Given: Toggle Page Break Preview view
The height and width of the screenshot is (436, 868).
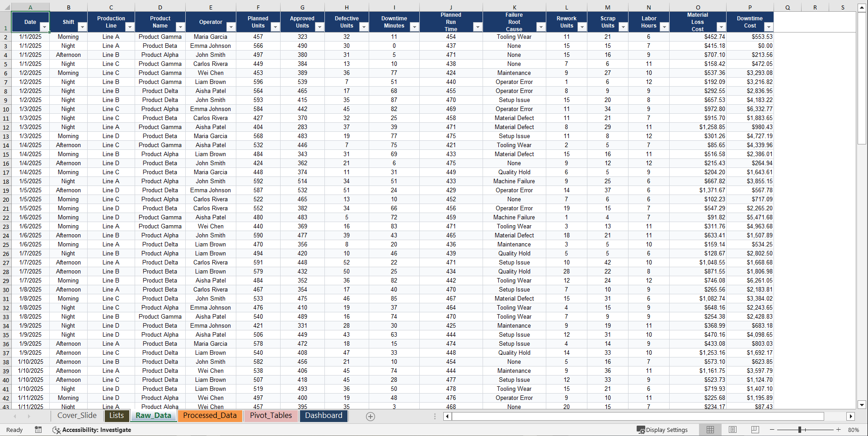Looking at the screenshot, I should click(755, 430).
